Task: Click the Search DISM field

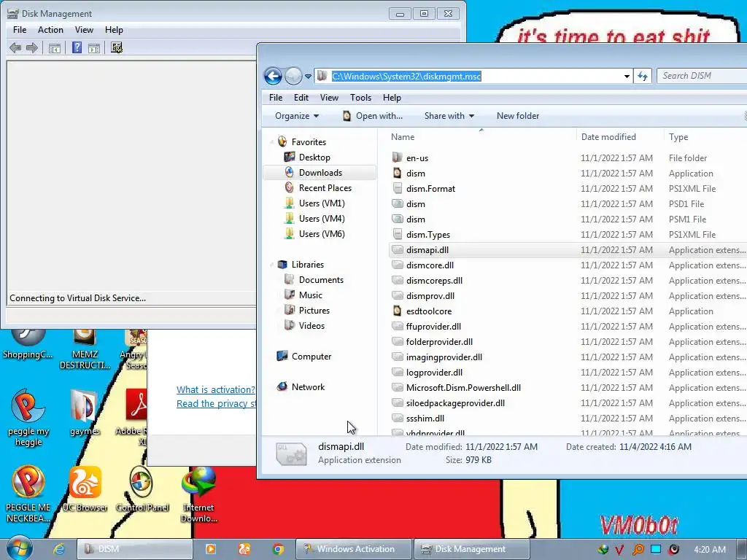Action: click(x=704, y=76)
